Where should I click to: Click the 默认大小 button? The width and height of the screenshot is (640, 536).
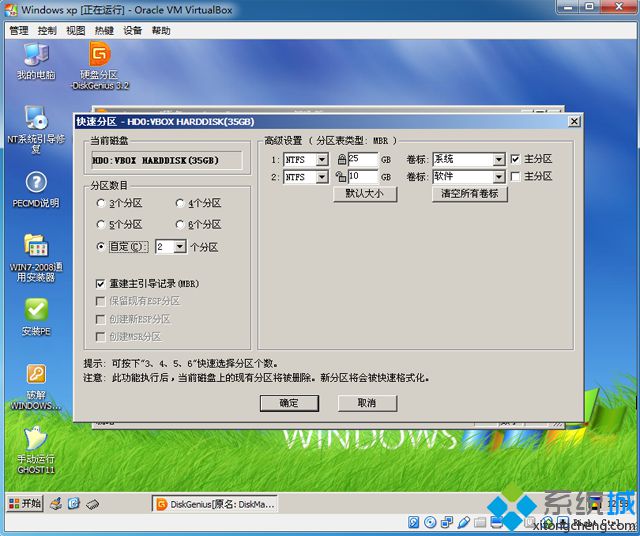click(365, 193)
